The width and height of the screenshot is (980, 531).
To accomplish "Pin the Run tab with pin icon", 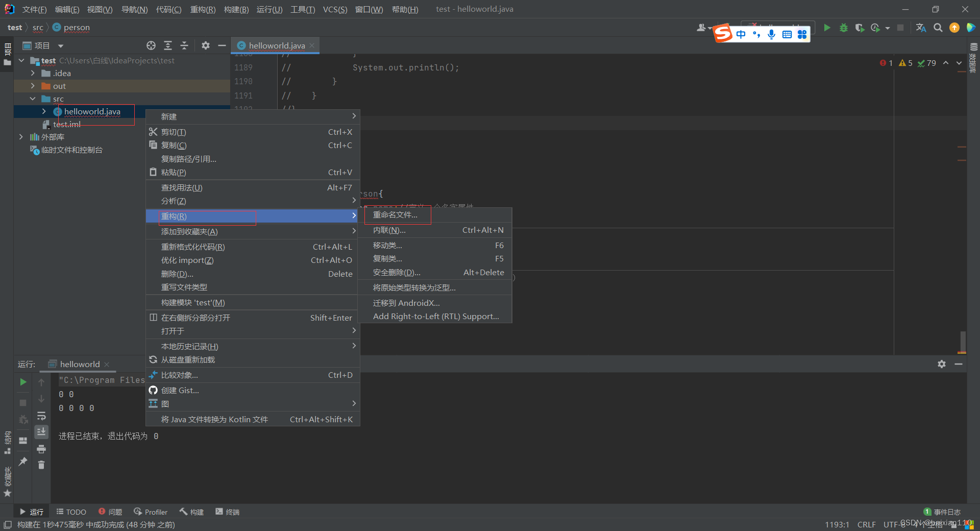I will coord(23,461).
